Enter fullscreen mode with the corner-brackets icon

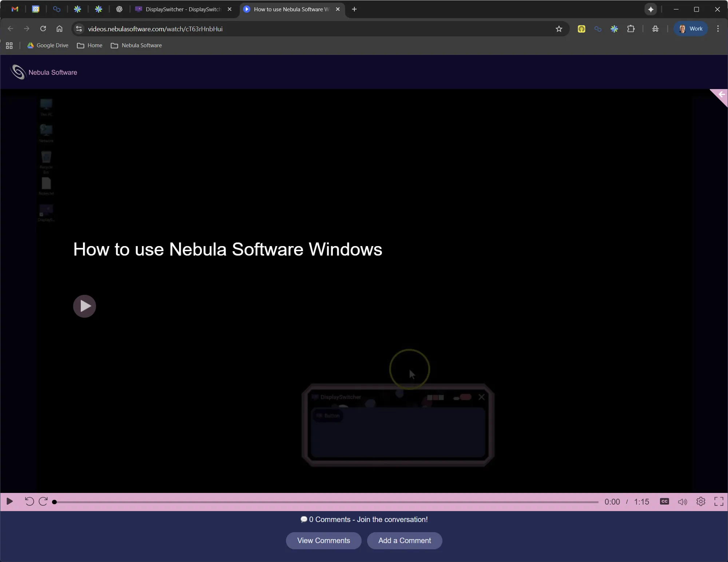pos(719,502)
